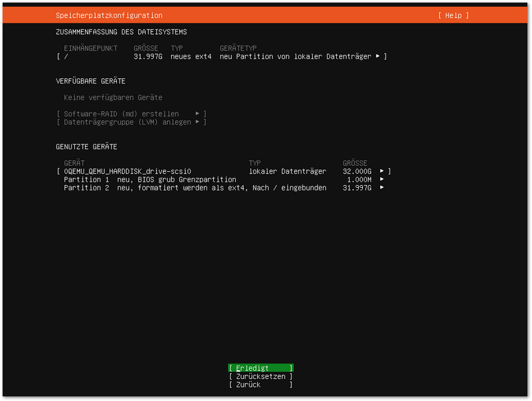Click the 'neues ext4' type value
532x401 pixels.
(x=191, y=56)
